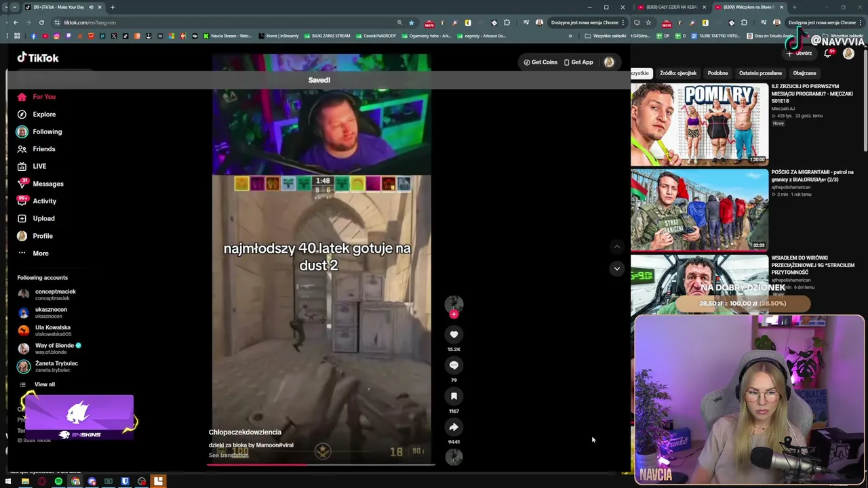
Task: Go to the next video
Action: click(616, 268)
